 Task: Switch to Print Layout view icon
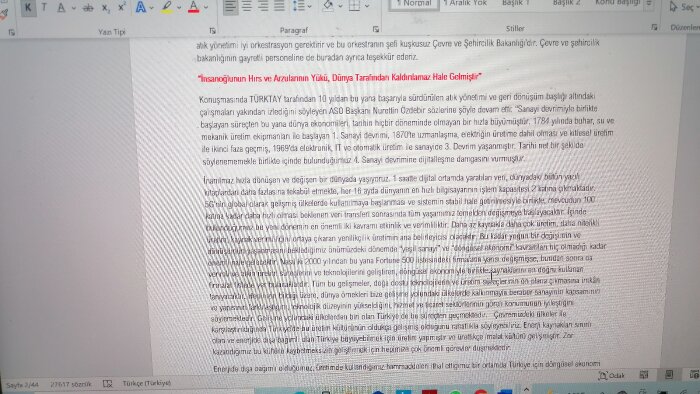pyautogui.click(x=668, y=374)
